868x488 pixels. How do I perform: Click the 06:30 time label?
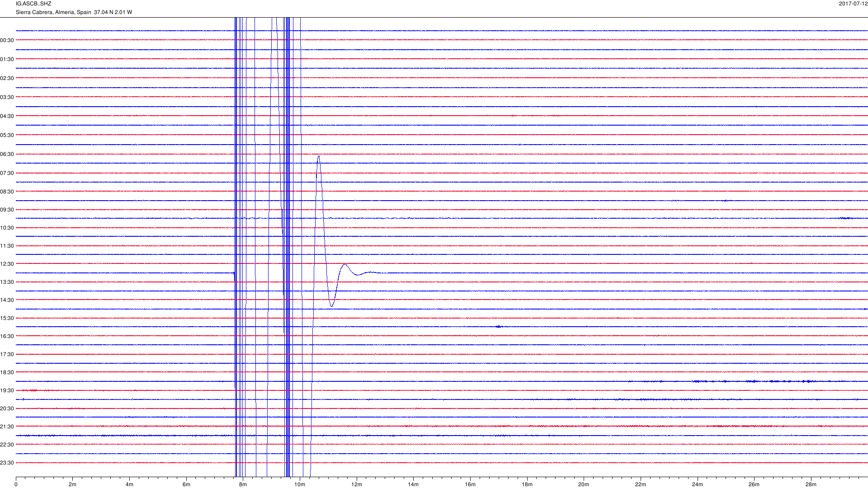tap(7, 154)
